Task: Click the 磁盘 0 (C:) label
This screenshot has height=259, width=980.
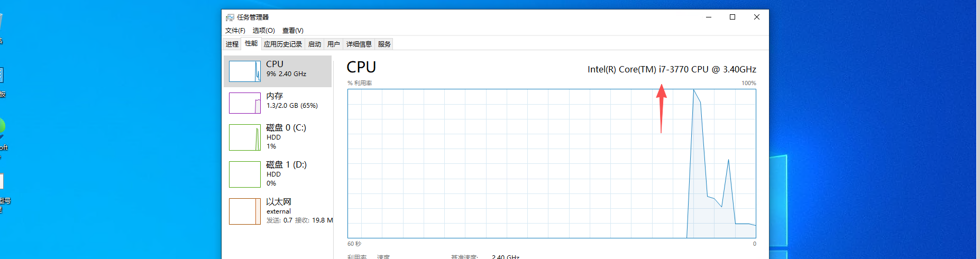Action: coord(286,128)
